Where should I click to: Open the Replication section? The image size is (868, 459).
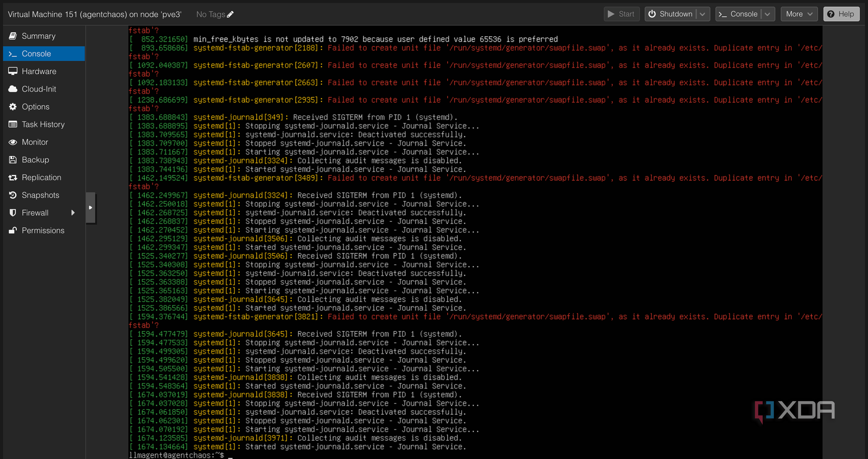tap(44, 178)
